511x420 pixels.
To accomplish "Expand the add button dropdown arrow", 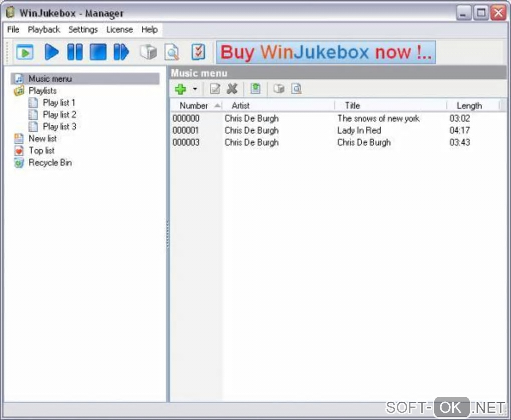I will click(x=195, y=89).
